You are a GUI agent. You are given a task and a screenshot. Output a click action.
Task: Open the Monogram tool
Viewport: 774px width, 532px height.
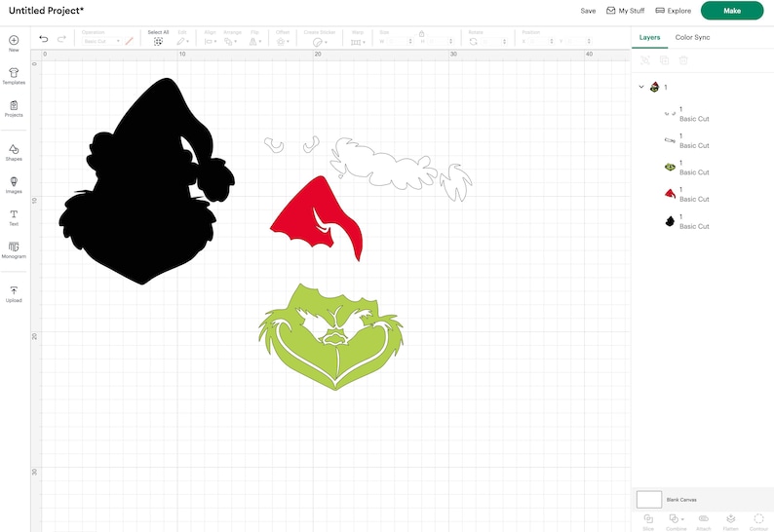(x=14, y=250)
